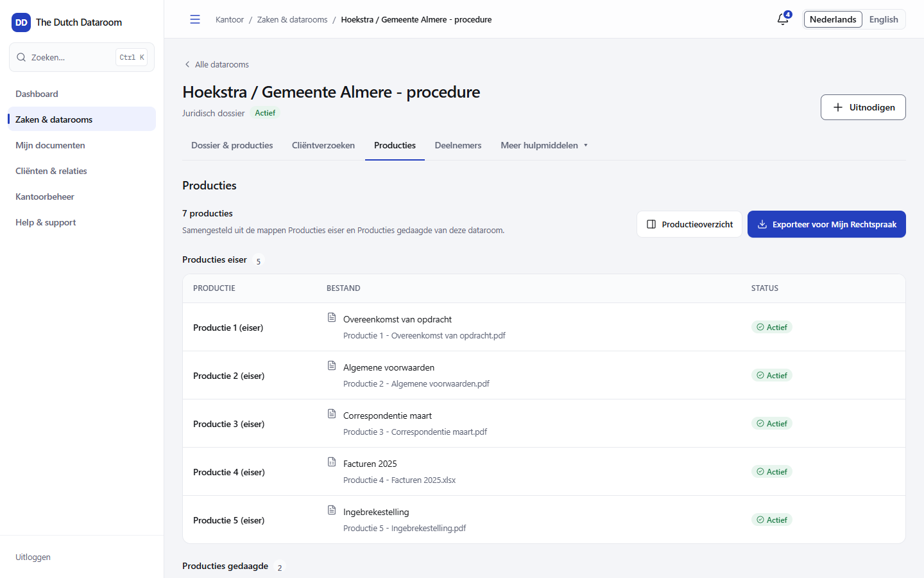Image resolution: width=924 pixels, height=578 pixels.
Task: Click file icon for Ingebrekestelling
Action: 332,510
